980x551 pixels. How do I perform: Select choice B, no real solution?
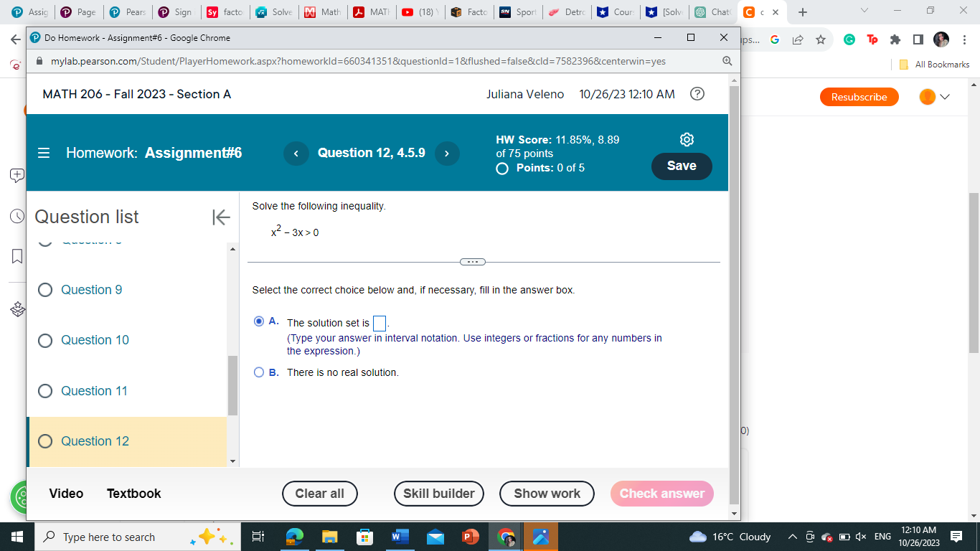pos(259,372)
